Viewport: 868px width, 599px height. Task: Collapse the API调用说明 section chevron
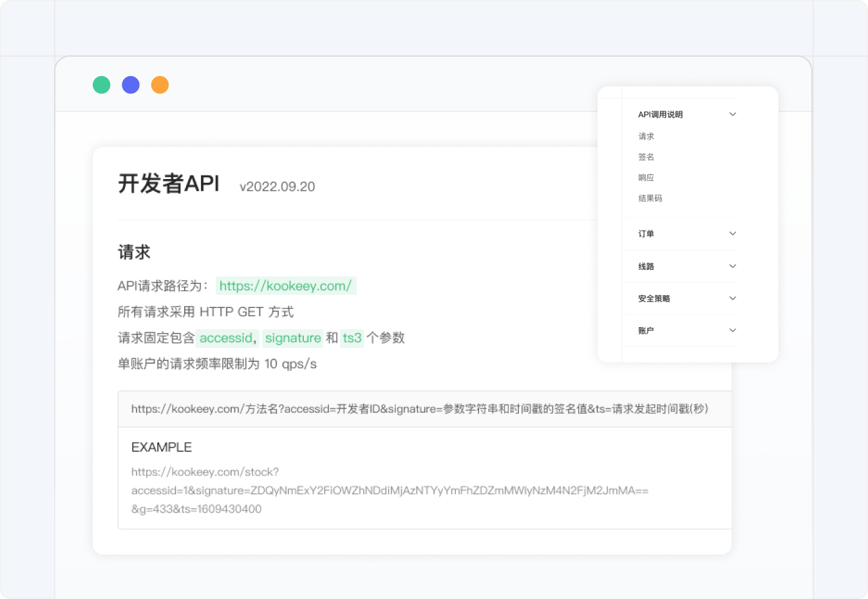732,115
